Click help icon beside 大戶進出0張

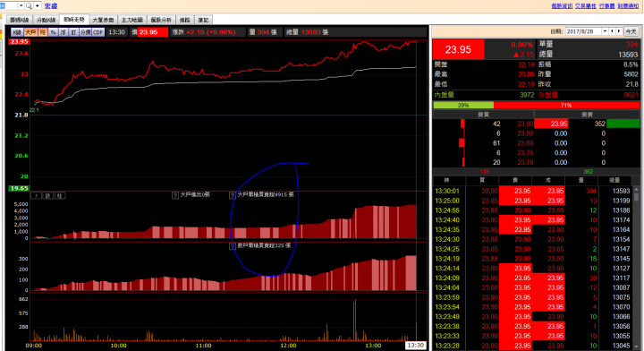coord(175,195)
